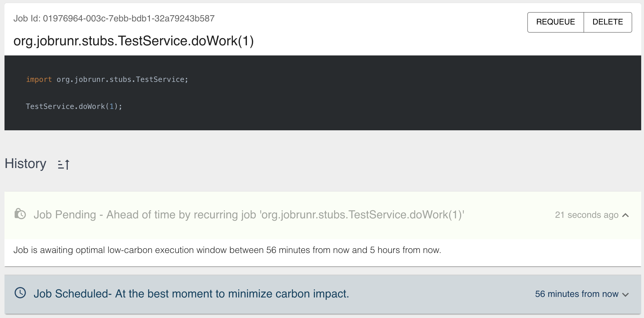Click the low-carbon execution window message

(227, 250)
